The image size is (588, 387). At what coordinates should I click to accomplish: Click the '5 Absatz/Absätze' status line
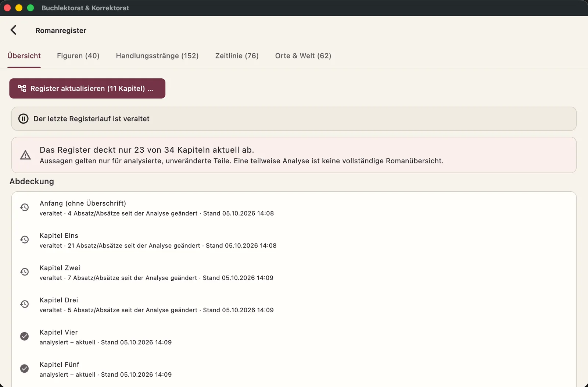(157, 310)
